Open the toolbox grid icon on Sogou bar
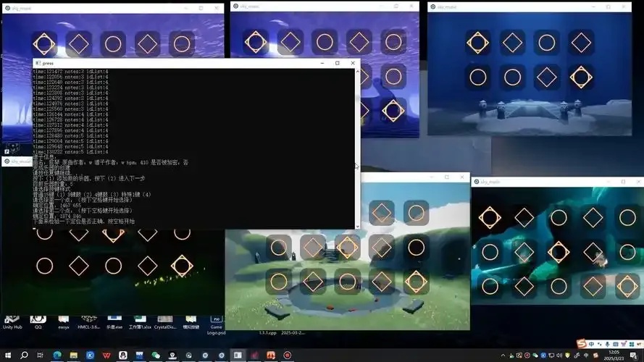This screenshot has width=644, height=362. [631, 344]
